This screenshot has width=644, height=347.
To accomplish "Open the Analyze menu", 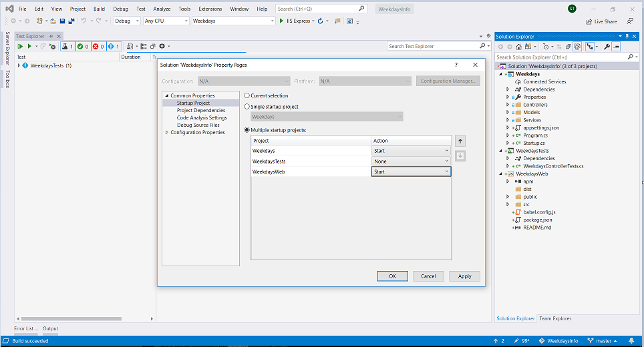I will point(162,9).
